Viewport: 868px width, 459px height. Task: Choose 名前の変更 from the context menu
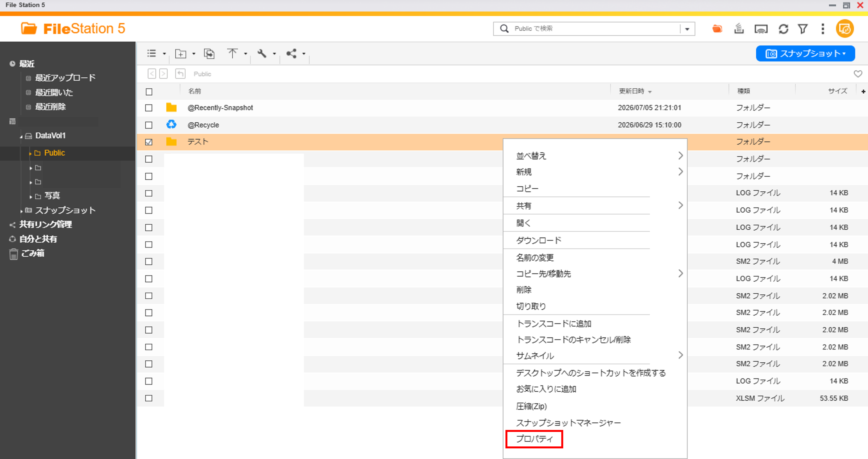535,258
